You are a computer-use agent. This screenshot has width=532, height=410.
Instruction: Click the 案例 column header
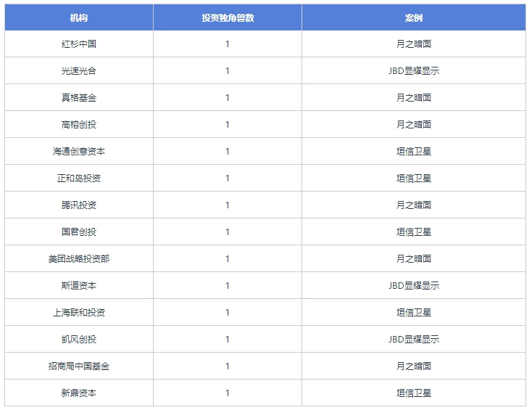pos(414,17)
